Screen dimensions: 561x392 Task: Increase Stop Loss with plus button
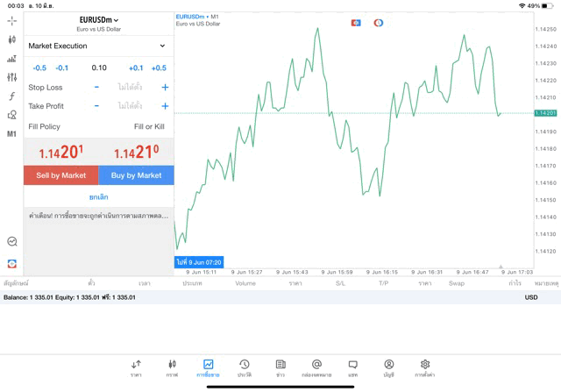(x=165, y=87)
